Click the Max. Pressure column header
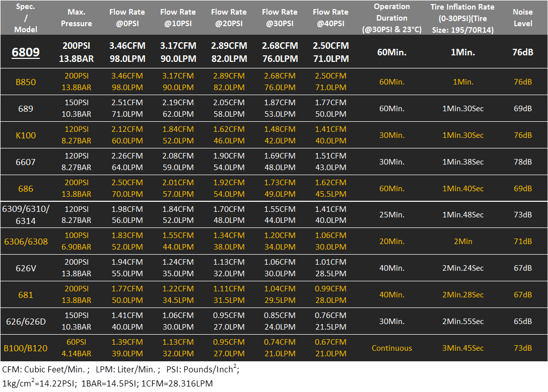This screenshot has width=548, height=392. (77, 18)
